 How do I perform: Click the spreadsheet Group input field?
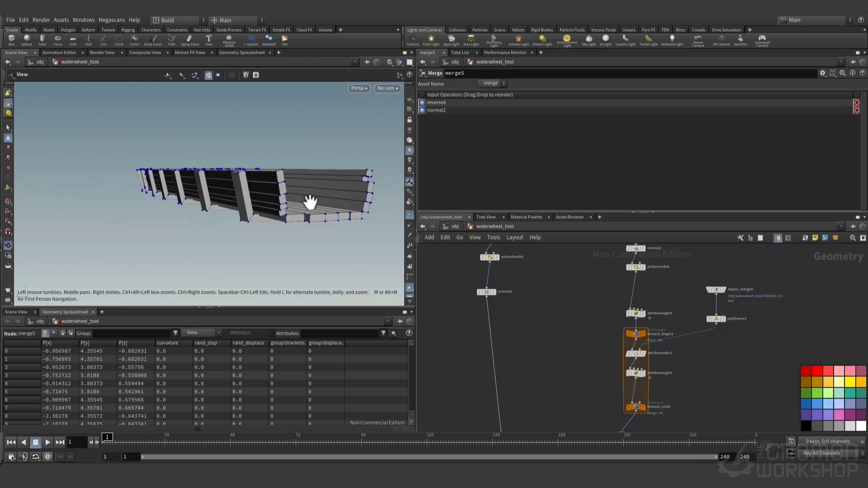click(132, 333)
